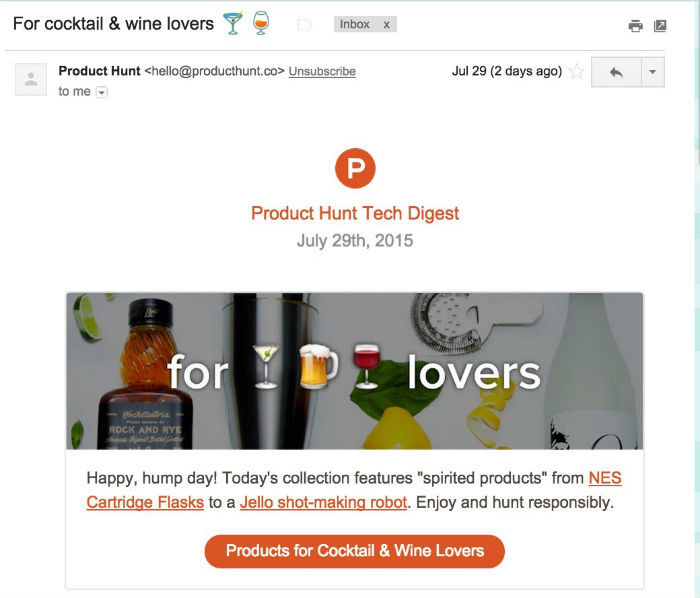Click the Inbox label tag
This screenshot has height=598, width=700.
(355, 24)
